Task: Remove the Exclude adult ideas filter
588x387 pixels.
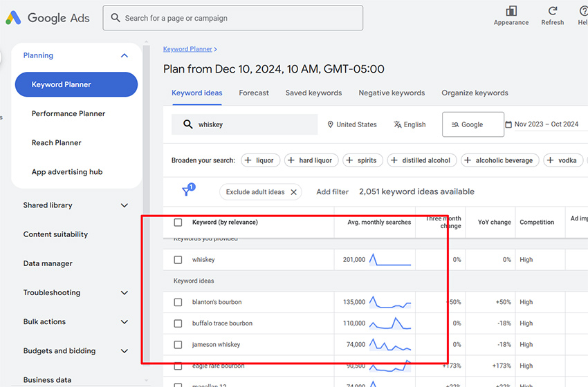Action: (293, 192)
